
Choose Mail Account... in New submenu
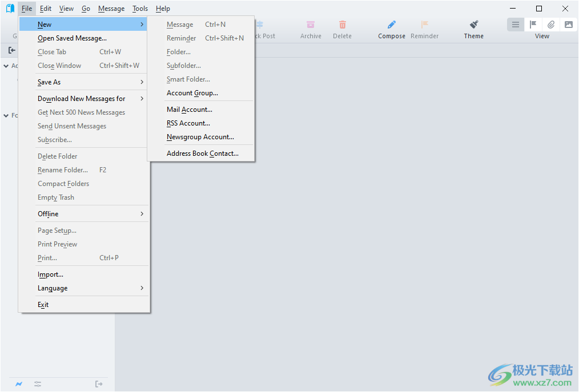click(201, 110)
